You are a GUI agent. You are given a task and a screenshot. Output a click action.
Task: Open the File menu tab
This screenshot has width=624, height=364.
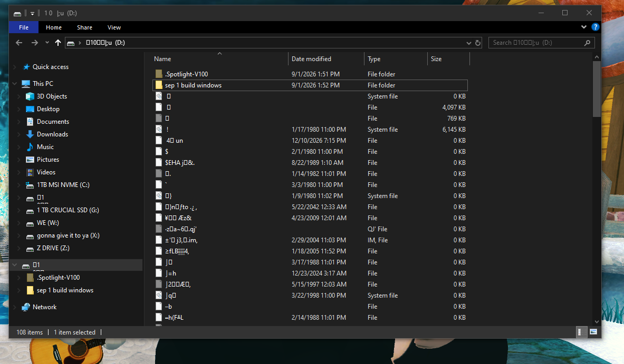point(24,27)
